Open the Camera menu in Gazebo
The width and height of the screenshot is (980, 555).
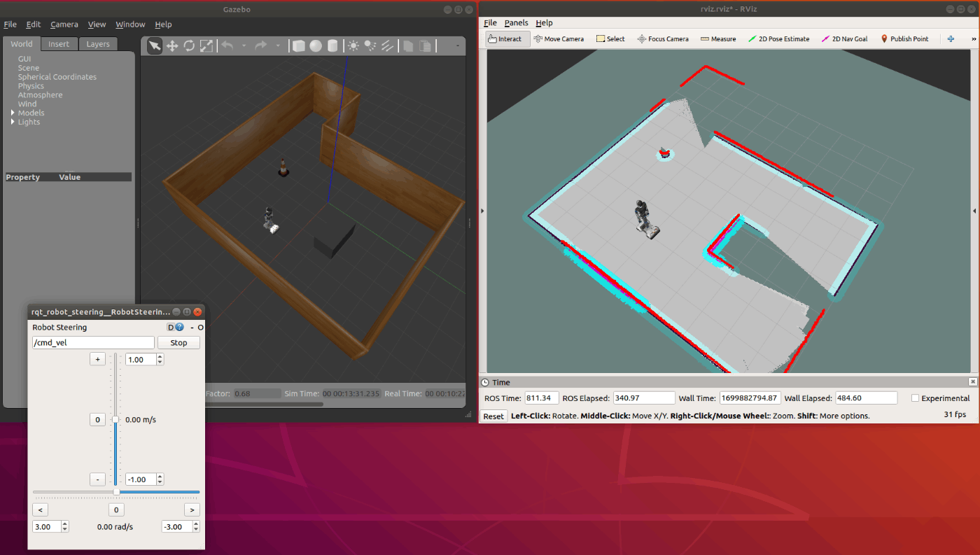[x=64, y=24]
